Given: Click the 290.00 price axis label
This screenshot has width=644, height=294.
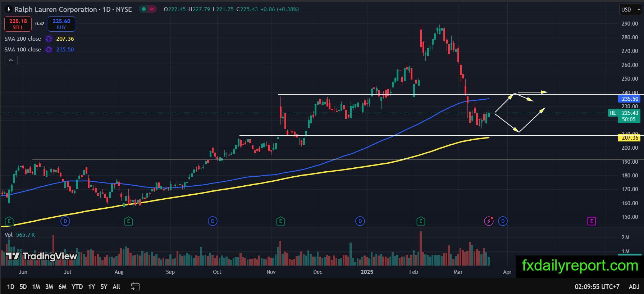Looking at the screenshot, I should pyautogui.click(x=630, y=24).
